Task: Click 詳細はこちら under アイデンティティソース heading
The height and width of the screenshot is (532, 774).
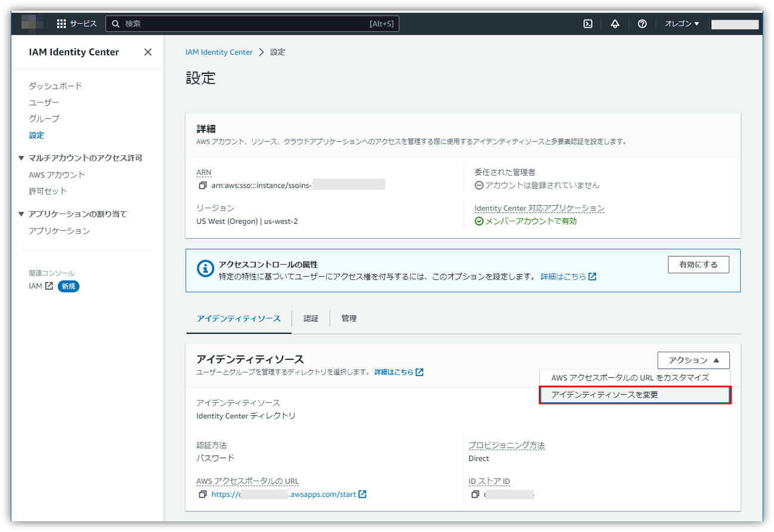Action: pyautogui.click(x=399, y=373)
